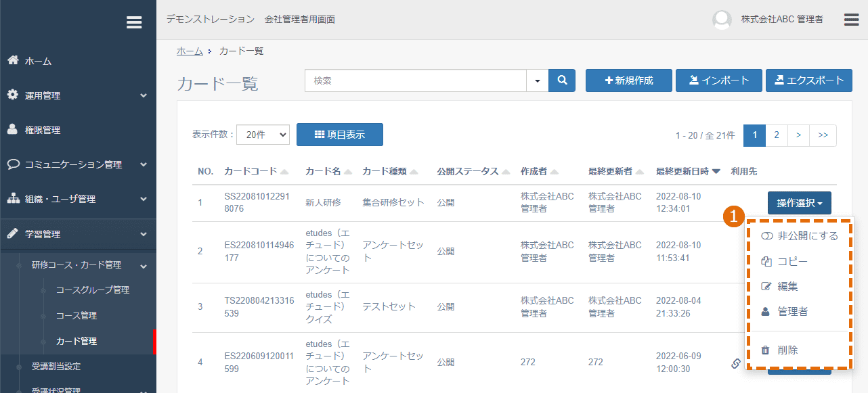The height and width of the screenshot is (393, 868).
Task: Expand 運用管理 sidebar menu
Action: (x=78, y=95)
